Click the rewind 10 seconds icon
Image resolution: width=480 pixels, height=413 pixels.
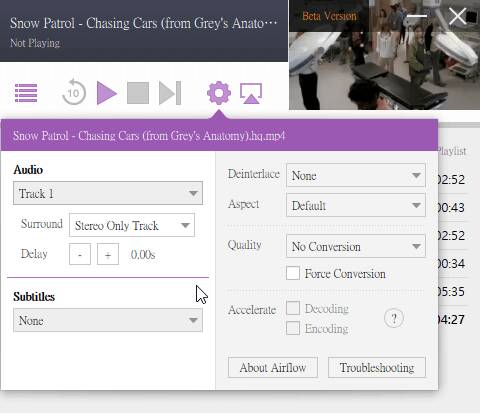(74, 92)
